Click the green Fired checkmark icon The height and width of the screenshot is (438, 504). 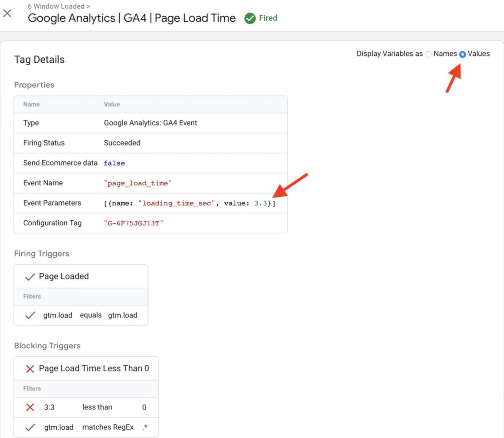click(x=250, y=18)
